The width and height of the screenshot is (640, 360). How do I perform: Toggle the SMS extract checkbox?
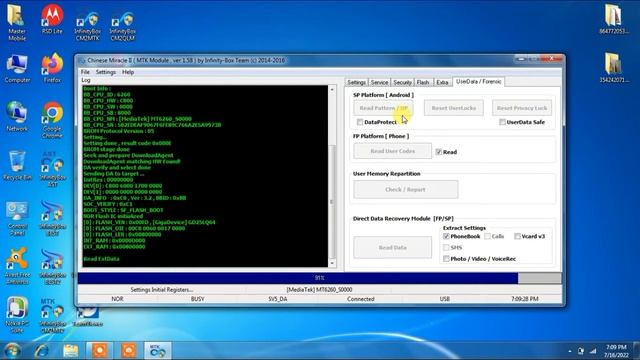pyautogui.click(x=446, y=247)
